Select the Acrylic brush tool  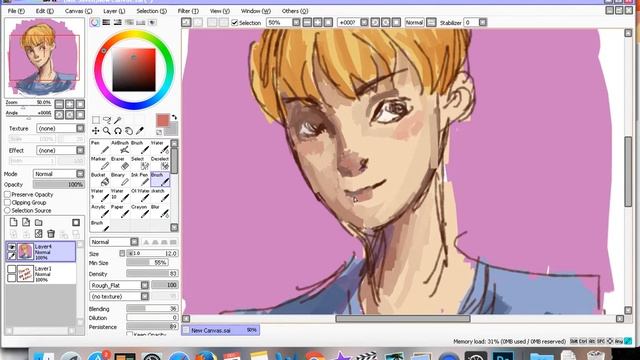(100, 211)
